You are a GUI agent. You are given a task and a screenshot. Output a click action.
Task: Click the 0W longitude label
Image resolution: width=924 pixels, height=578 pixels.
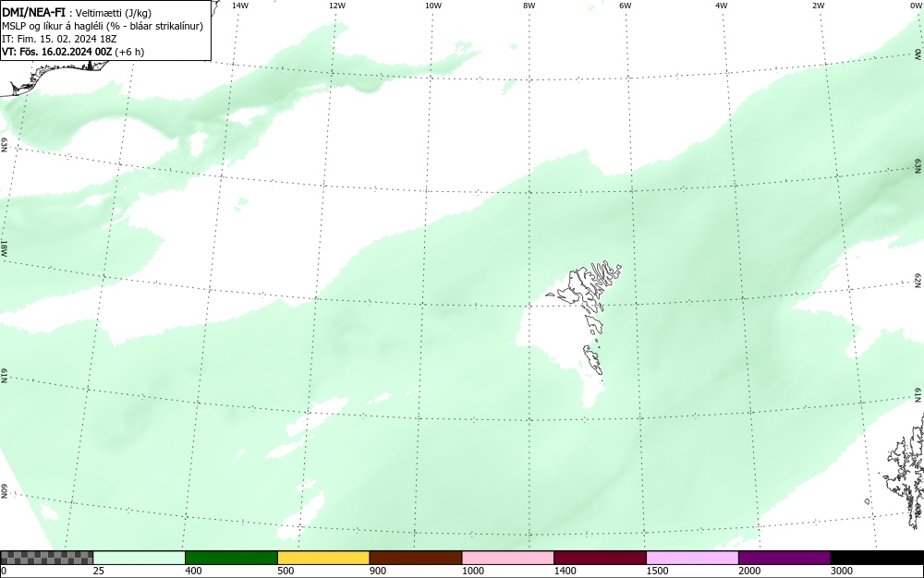point(916,6)
